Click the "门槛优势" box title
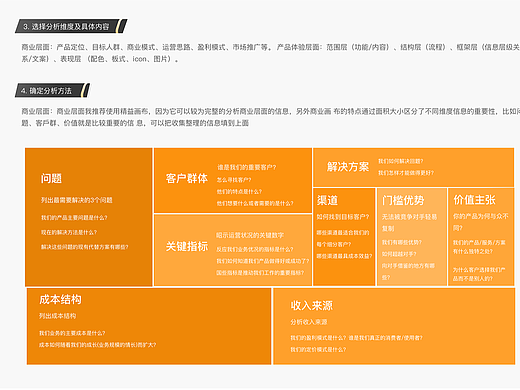 coord(403,200)
